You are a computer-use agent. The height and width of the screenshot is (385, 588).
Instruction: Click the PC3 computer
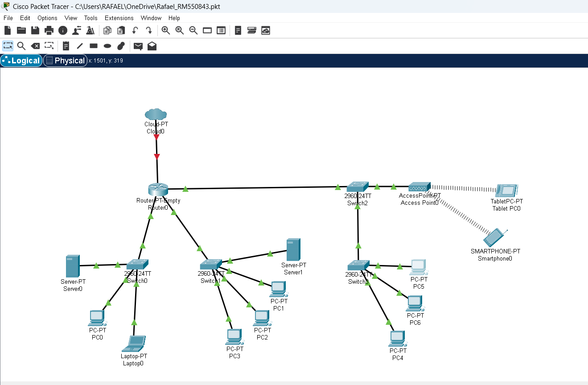tap(234, 337)
